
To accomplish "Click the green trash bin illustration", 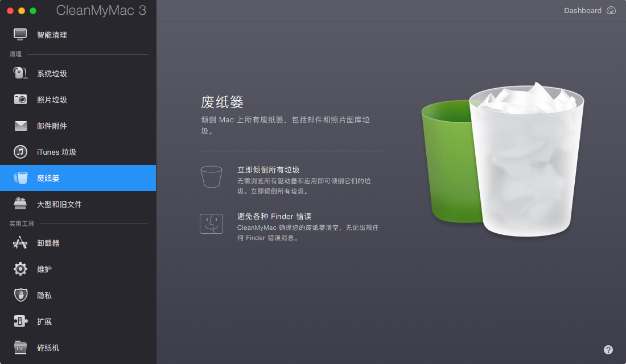I will (x=451, y=162).
